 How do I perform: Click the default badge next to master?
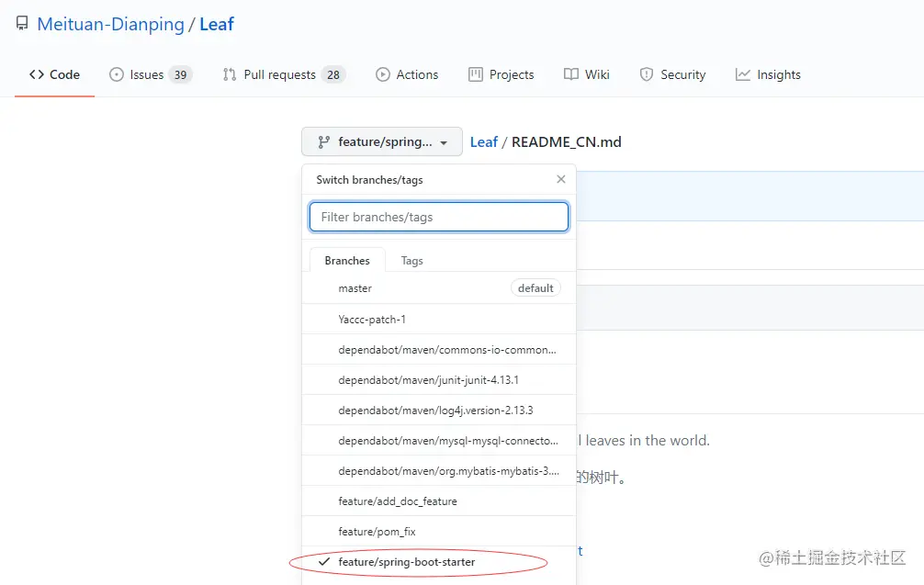pos(535,288)
